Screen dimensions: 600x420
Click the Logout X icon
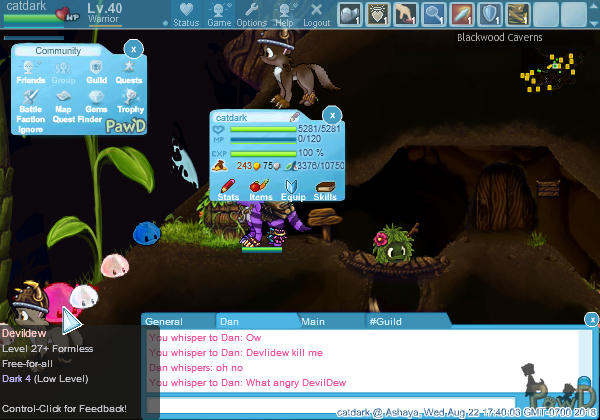(x=316, y=9)
